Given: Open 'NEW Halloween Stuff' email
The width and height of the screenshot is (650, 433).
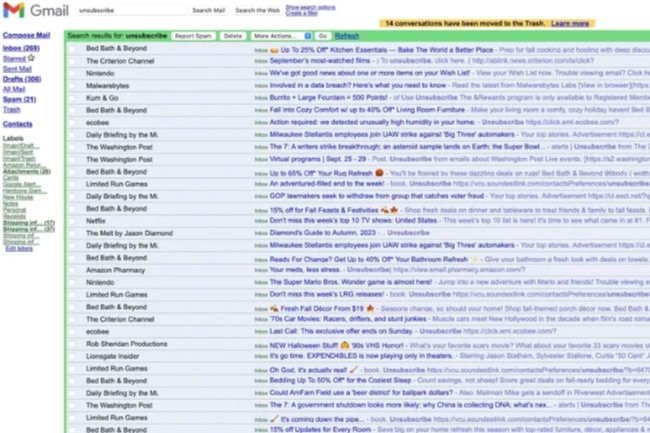Looking at the screenshot, I should (x=336, y=346).
